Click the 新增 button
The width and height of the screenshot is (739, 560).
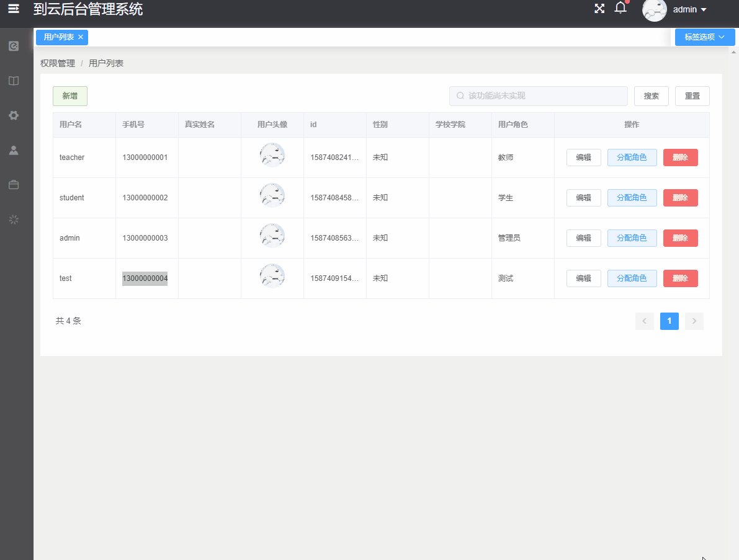(69, 96)
